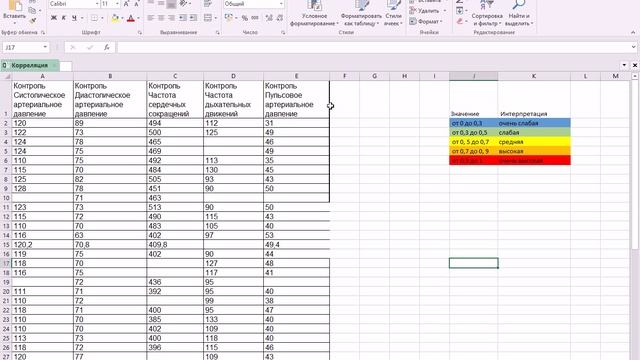Center text horizontally in alignment group

pyautogui.click(x=161, y=18)
